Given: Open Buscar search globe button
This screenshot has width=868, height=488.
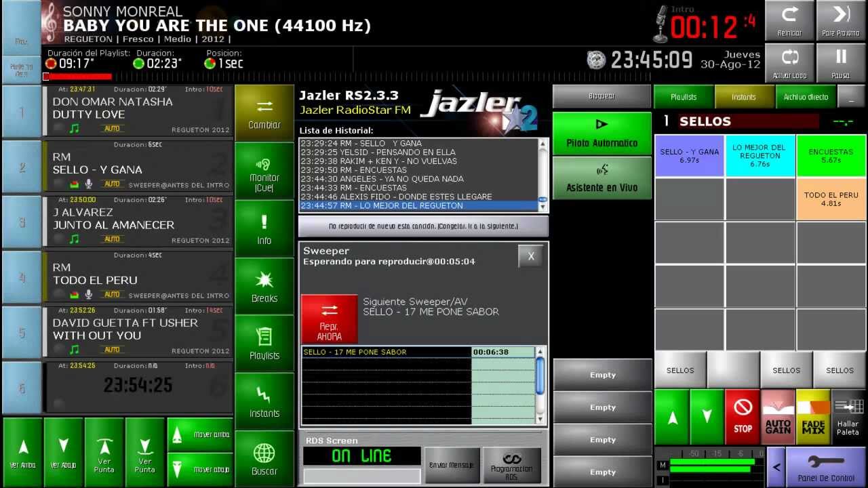Looking at the screenshot, I should [264, 459].
